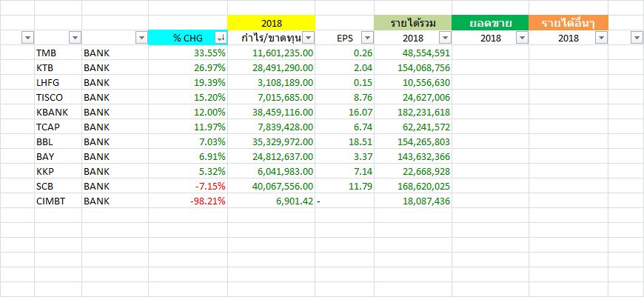Click the CIMBT -98.21% change cell
Viewport: 644px width, 297px height.
[x=207, y=201]
